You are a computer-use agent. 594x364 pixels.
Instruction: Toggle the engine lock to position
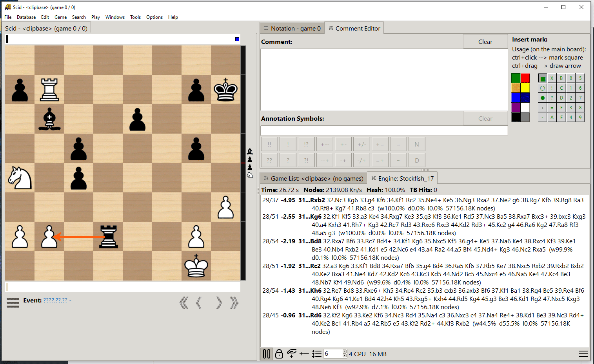pos(279,354)
